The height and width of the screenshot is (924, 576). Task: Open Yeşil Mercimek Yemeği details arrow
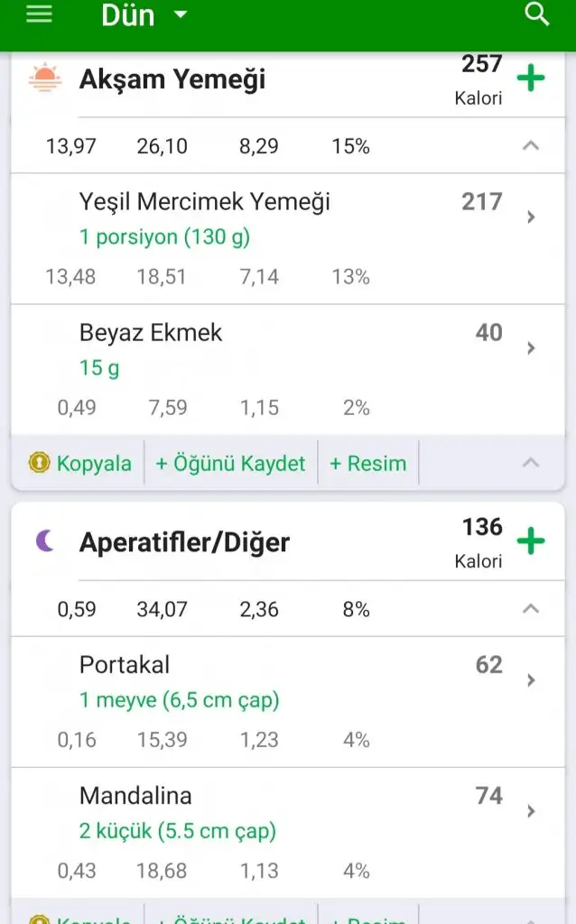tap(531, 217)
